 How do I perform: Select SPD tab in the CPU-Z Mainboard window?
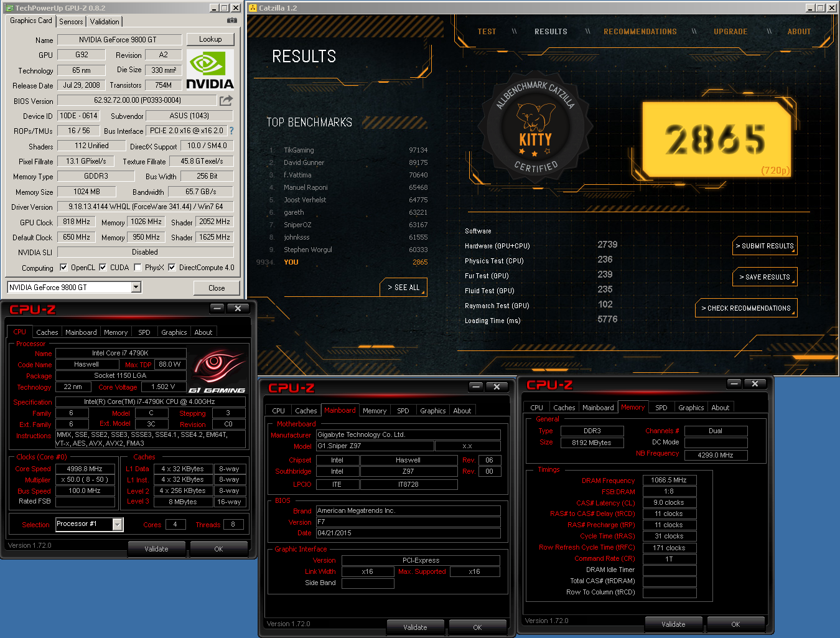[403, 411]
